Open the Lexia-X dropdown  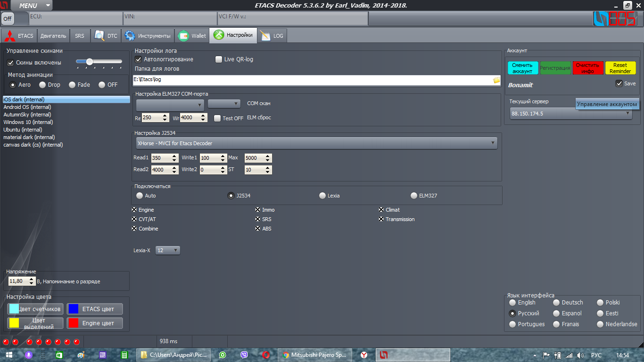click(x=168, y=250)
